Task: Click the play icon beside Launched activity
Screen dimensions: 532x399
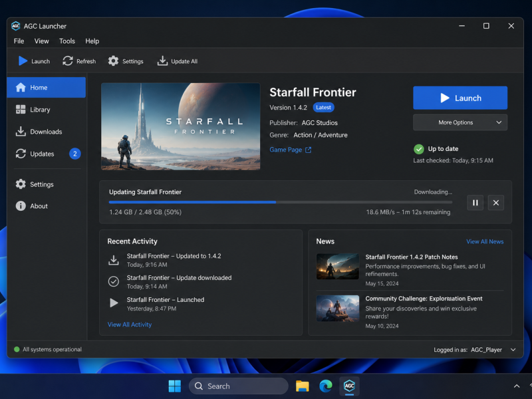Action: click(x=114, y=303)
